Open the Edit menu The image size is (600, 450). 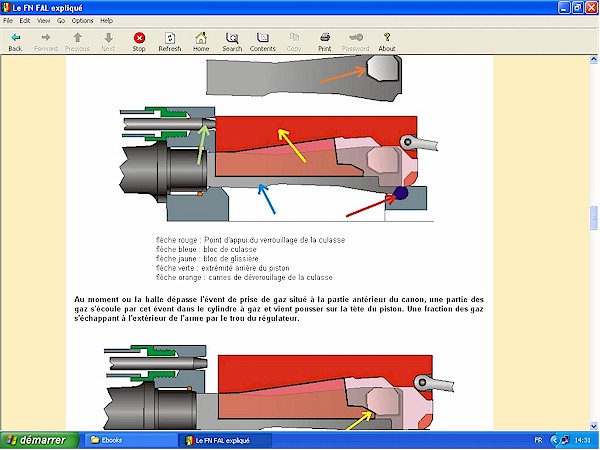pos(25,21)
